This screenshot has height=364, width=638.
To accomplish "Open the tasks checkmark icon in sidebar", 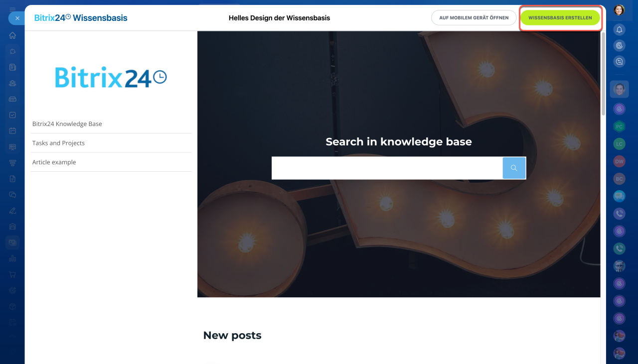I will coord(12,115).
